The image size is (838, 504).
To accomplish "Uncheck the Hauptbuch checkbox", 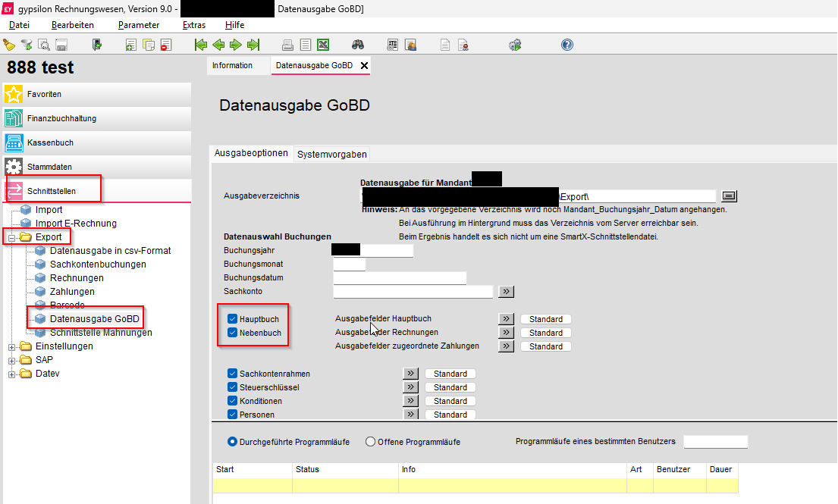I will click(232, 319).
